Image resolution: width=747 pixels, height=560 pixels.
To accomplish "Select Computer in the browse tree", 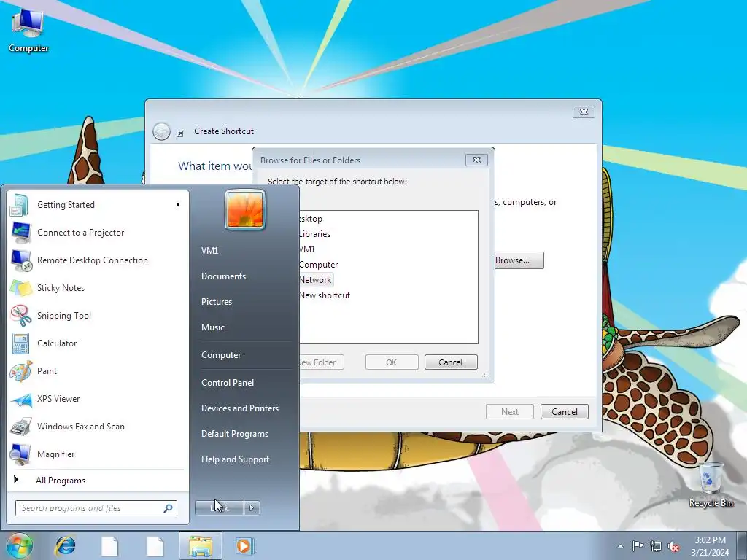I will point(319,265).
